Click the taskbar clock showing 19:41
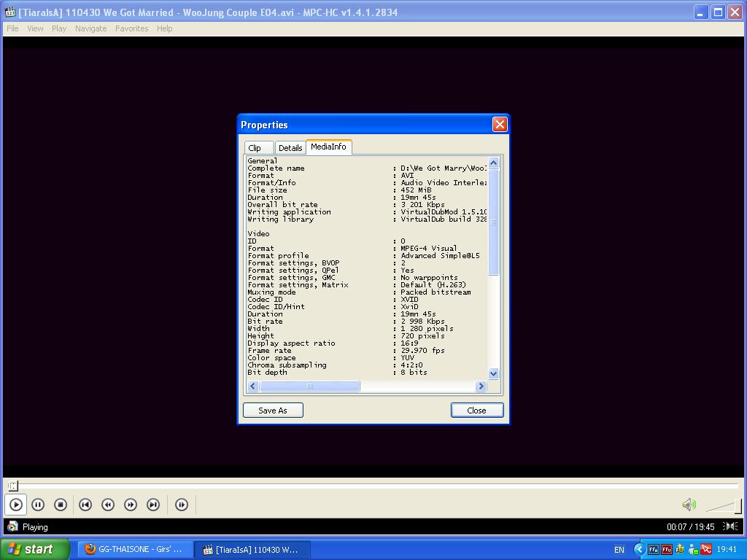 tap(727, 550)
